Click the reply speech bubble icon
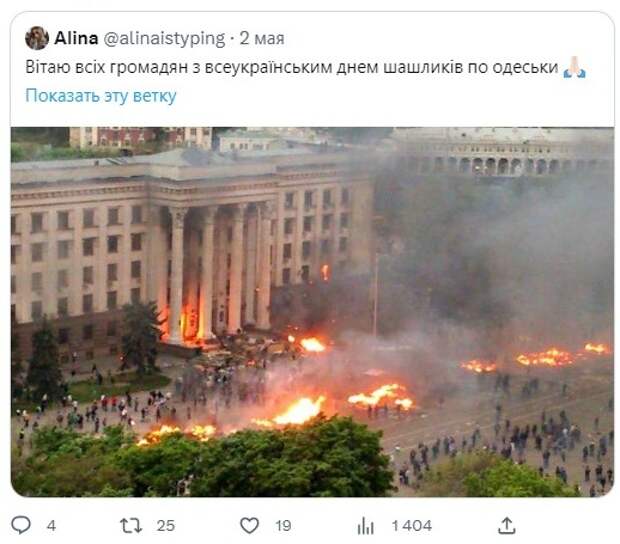 tap(21, 525)
